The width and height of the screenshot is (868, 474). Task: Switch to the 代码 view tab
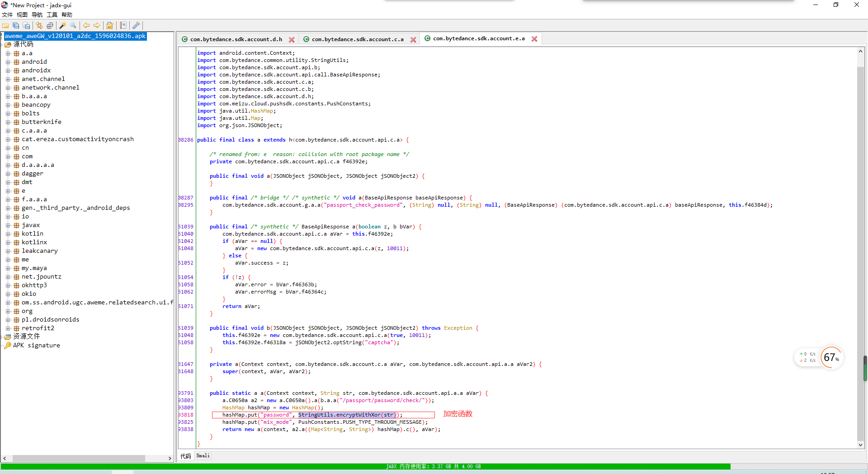186,456
